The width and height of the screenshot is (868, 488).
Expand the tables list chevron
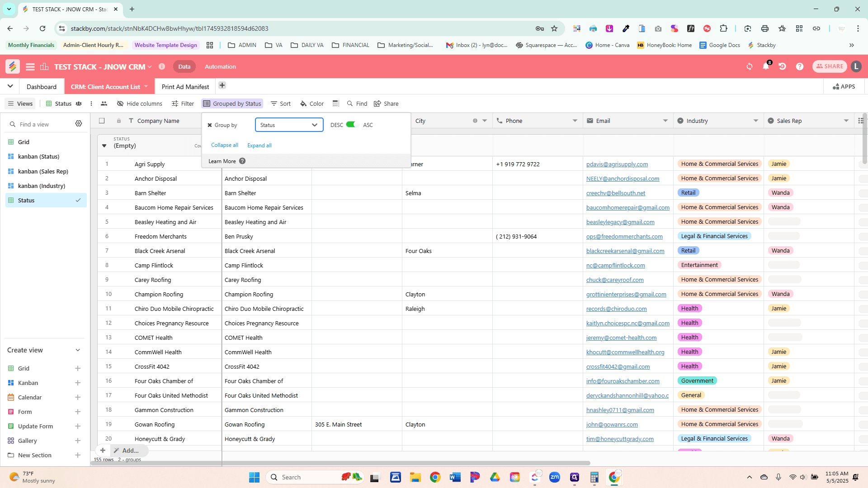tap(10, 86)
